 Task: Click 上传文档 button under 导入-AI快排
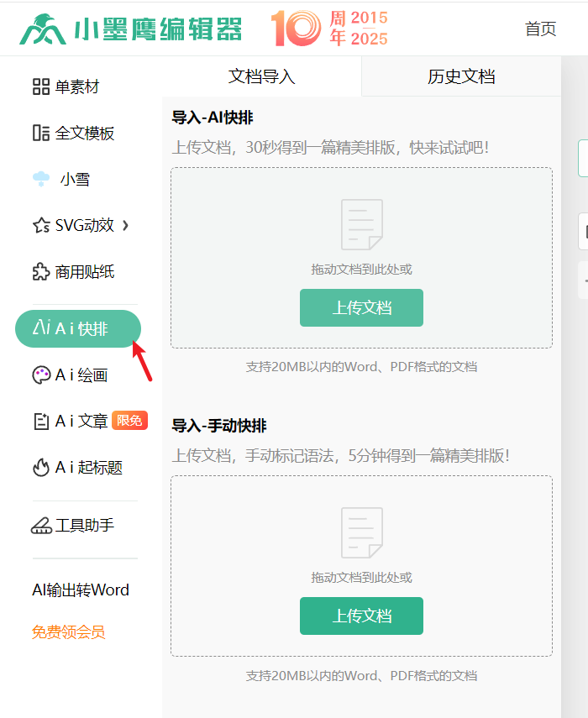(x=361, y=307)
